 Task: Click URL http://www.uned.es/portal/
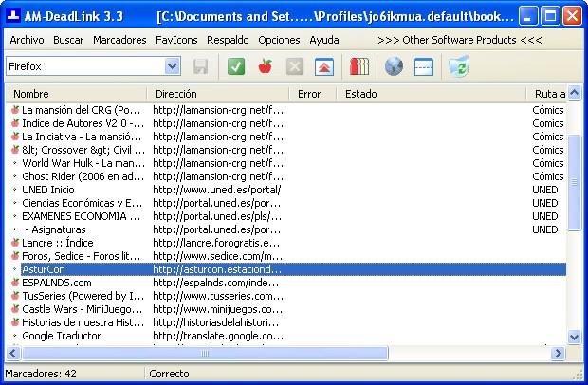tap(217, 190)
